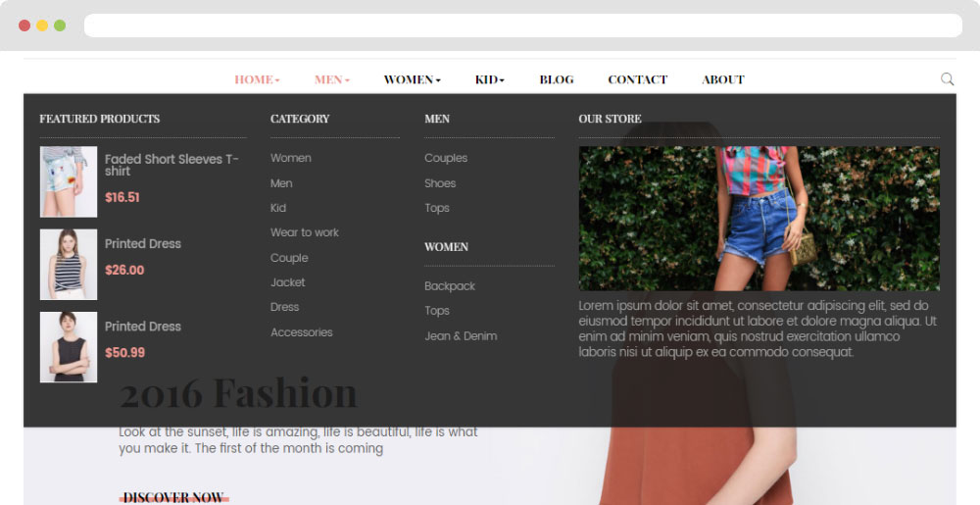This screenshot has height=505, width=980.
Task: Click the MEN column heading in megamenu
Action: (437, 119)
